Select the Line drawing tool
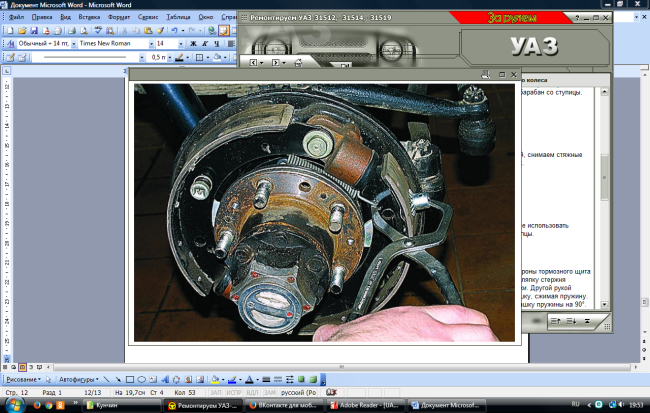650x413 pixels. (107, 379)
